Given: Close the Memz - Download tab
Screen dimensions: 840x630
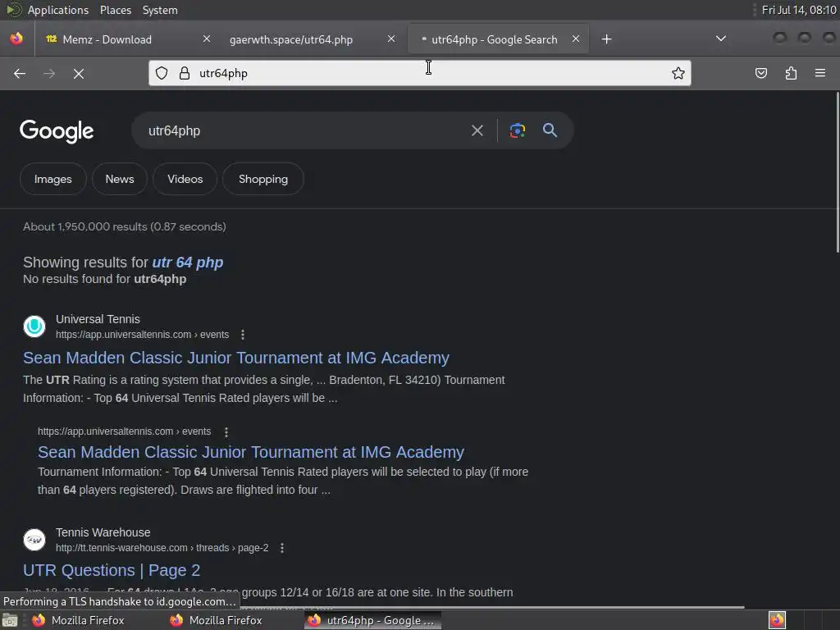Looking at the screenshot, I should (x=207, y=39).
